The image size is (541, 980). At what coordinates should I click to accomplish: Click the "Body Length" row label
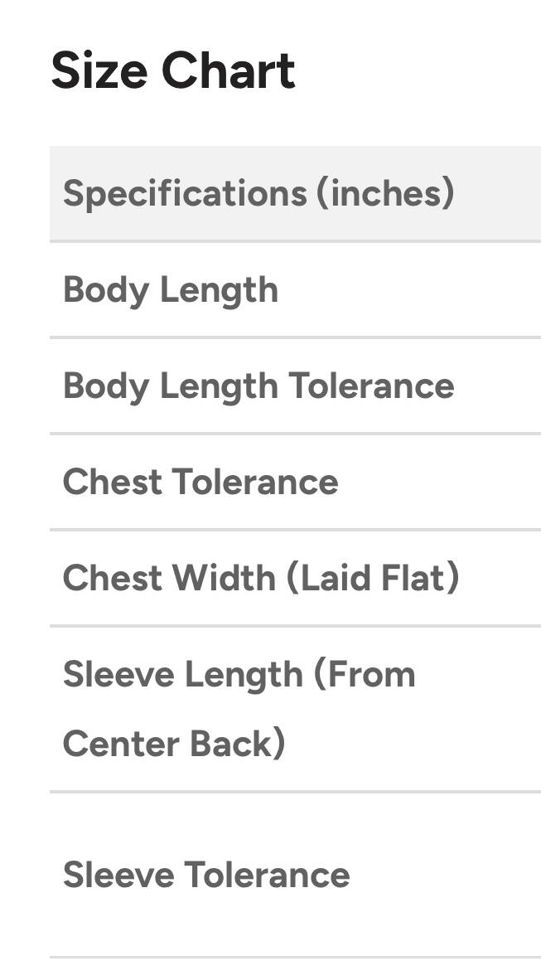pos(171,290)
